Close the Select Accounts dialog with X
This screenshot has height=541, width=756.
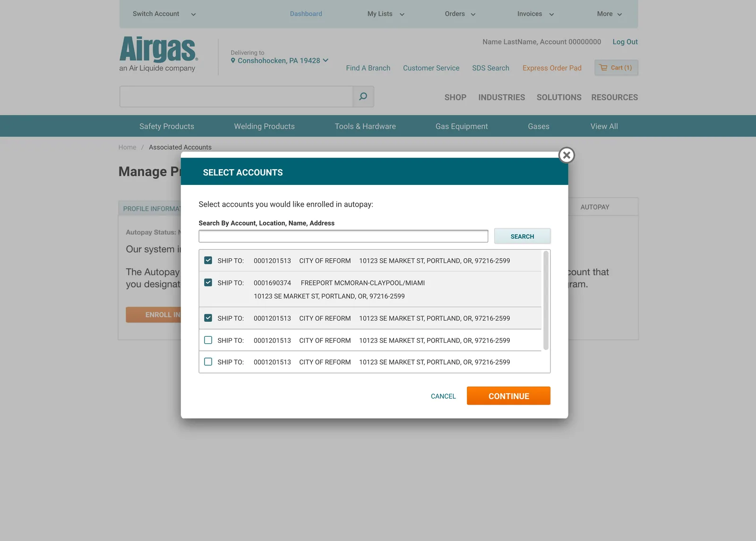pos(567,155)
